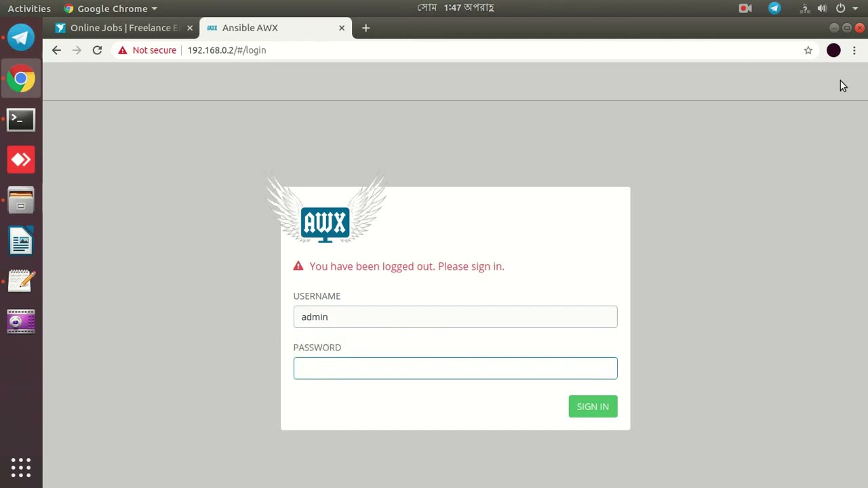Focus the USERNAME input field
Viewport: 868px width, 488px height.
click(455, 317)
